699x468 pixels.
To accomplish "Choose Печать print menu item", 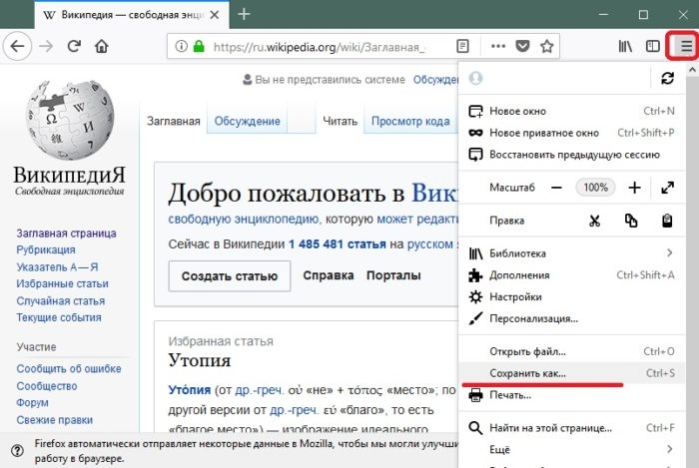I will (572, 395).
